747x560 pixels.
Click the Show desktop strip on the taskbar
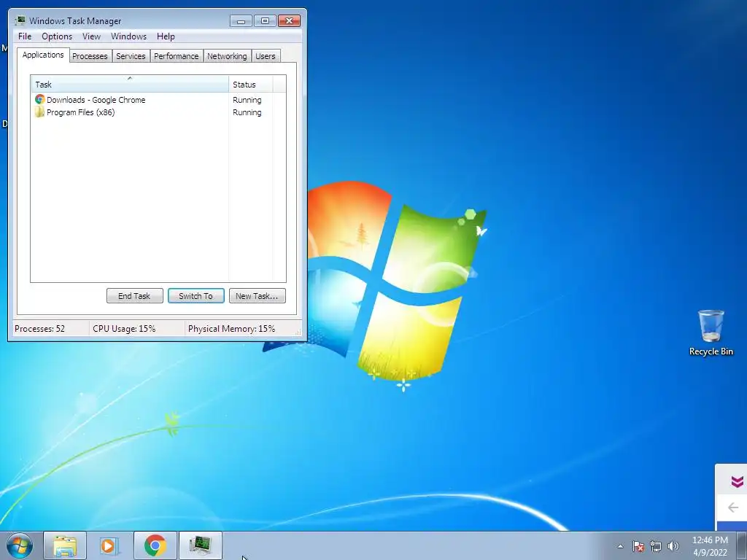(741, 545)
